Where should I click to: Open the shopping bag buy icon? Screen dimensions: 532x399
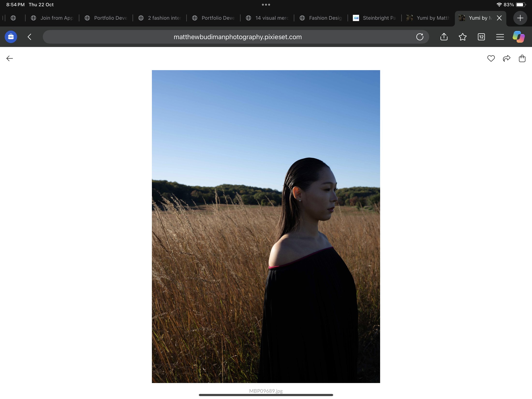point(522,58)
